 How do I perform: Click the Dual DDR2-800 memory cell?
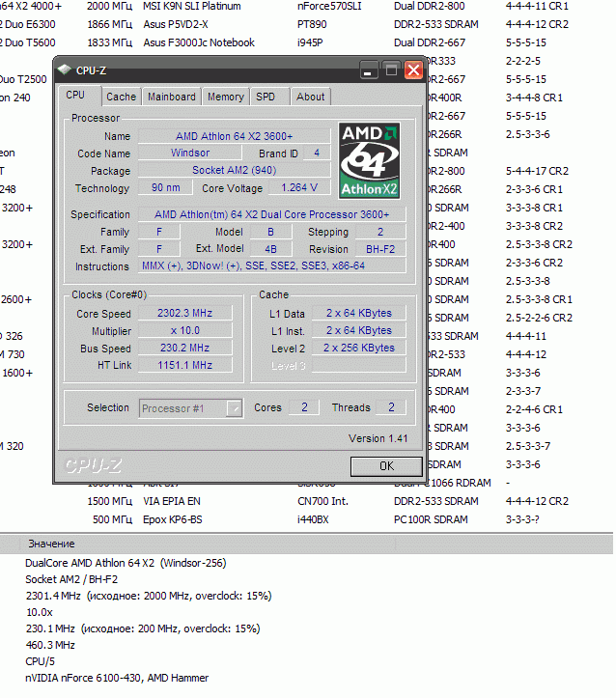[429, 6]
